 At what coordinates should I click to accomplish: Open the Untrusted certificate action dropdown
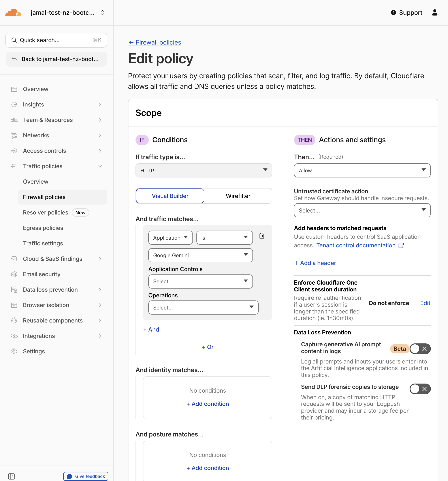[362, 210]
